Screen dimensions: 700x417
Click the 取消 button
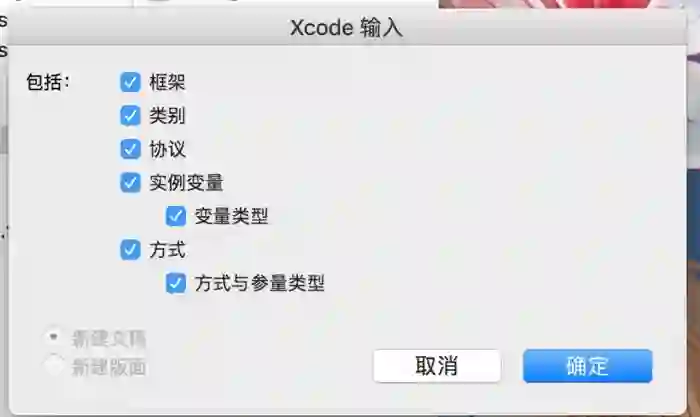(x=437, y=366)
